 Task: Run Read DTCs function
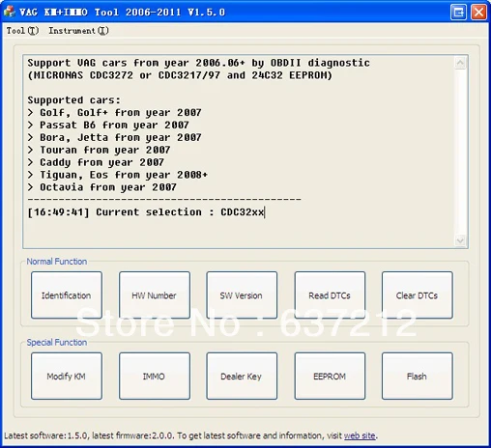[x=330, y=295]
